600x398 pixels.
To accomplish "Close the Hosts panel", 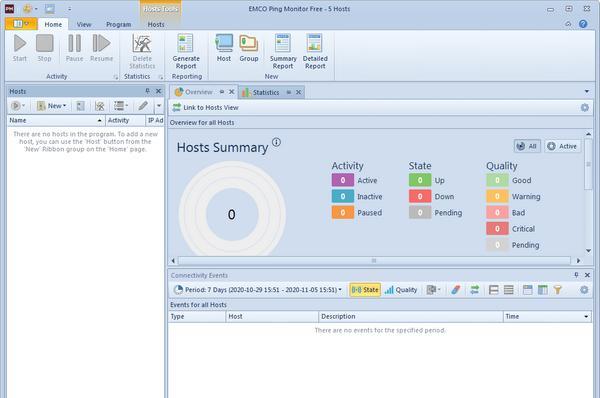I will tap(158, 91).
